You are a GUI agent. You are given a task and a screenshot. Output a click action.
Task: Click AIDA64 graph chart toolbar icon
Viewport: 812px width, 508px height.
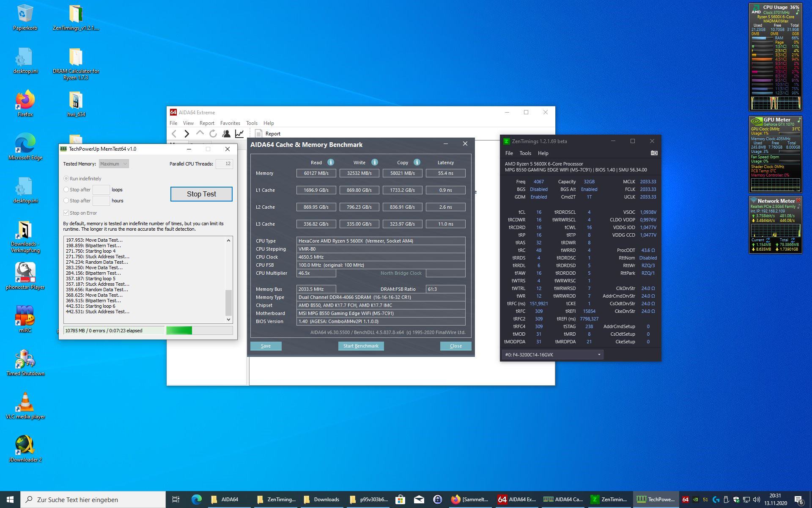(239, 134)
